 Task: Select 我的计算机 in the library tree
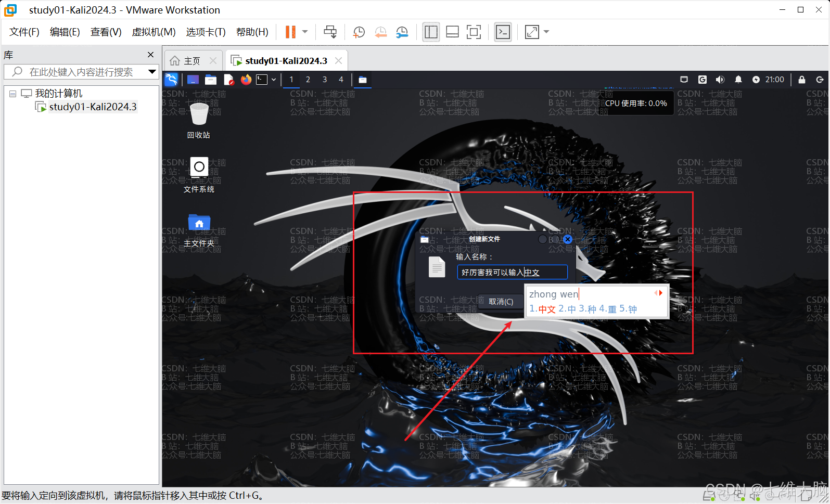coord(58,94)
